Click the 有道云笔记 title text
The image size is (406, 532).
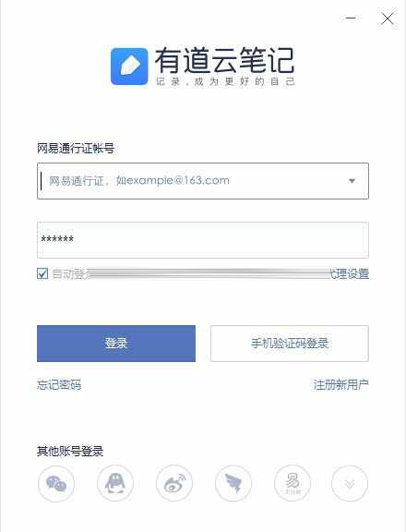pos(224,60)
